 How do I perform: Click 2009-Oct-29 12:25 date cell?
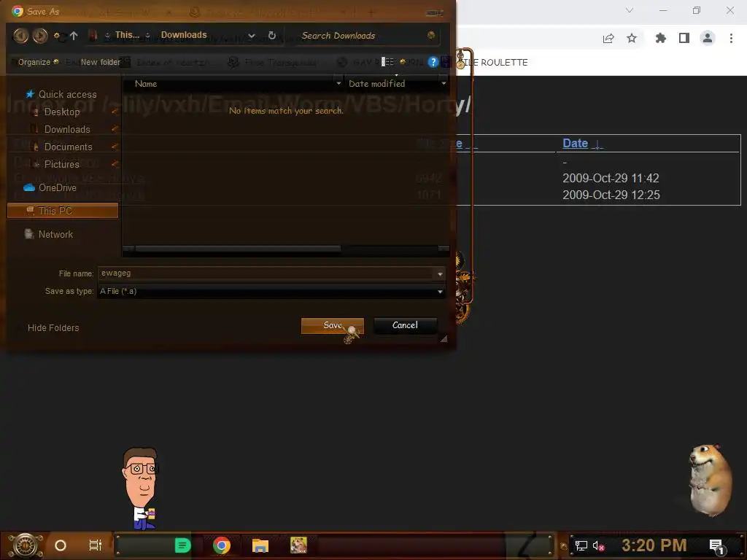point(611,195)
